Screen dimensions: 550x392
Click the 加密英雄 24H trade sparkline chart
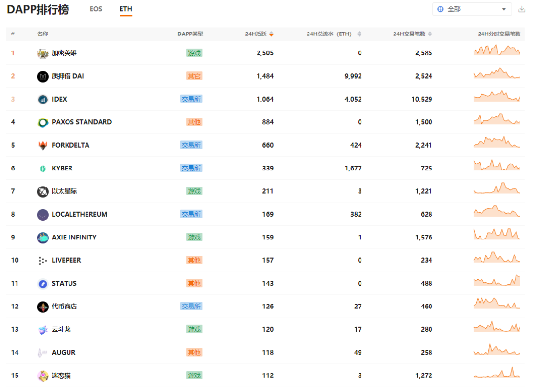[x=497, y=50]
